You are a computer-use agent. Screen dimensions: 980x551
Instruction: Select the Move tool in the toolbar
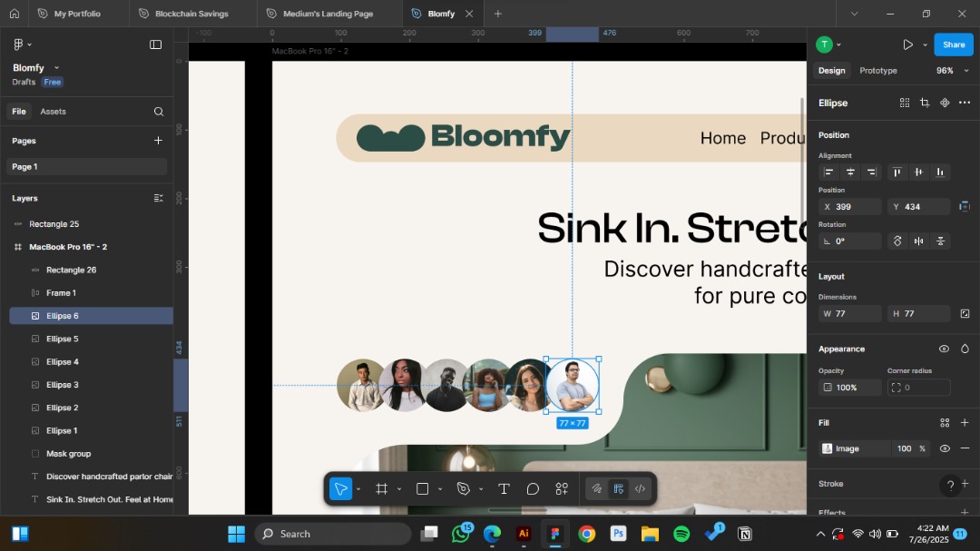pyautogui.click(x=340, y=489)
